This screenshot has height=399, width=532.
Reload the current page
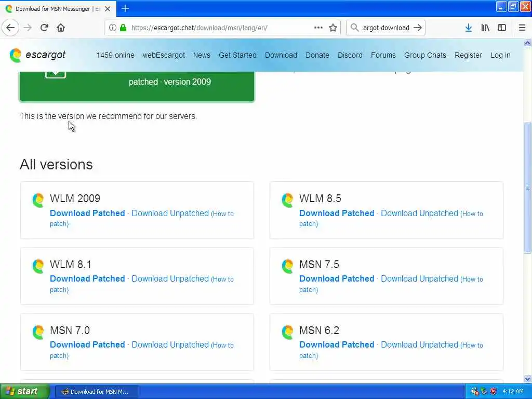(44, 28)
